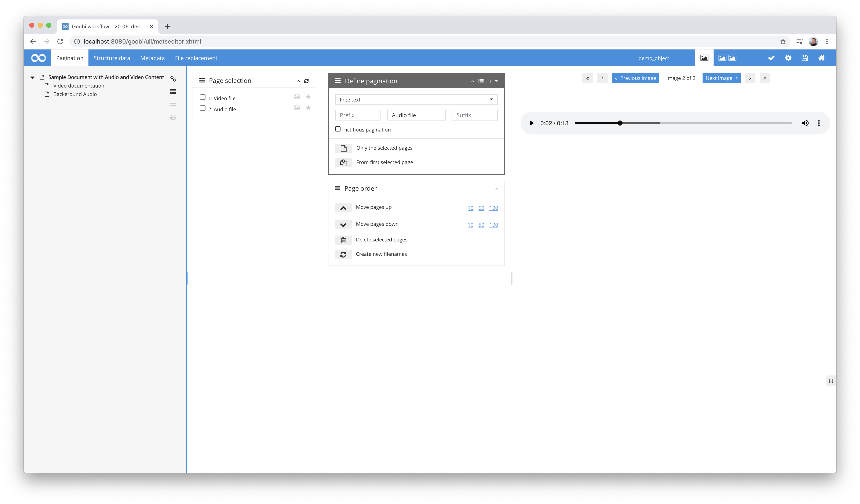Star the 1: Video file row

tap(308, 97)
